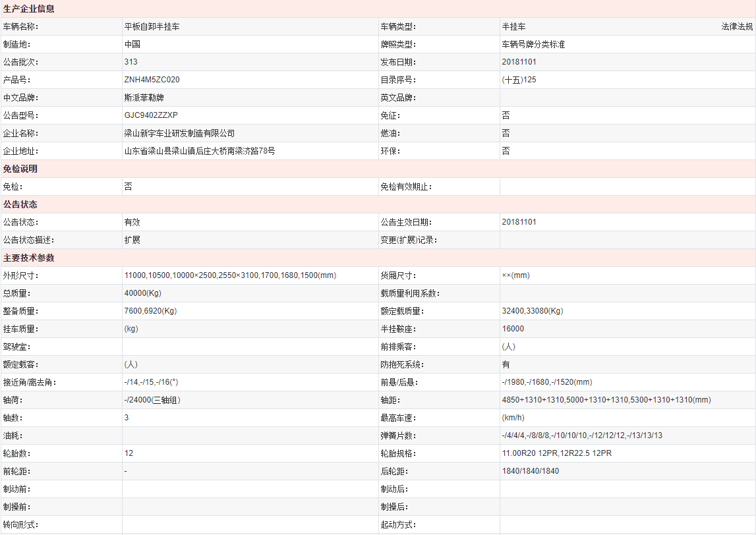
Task: Click the rear track 1840/1840/1840 value
Action: click(x=530, y=471)
